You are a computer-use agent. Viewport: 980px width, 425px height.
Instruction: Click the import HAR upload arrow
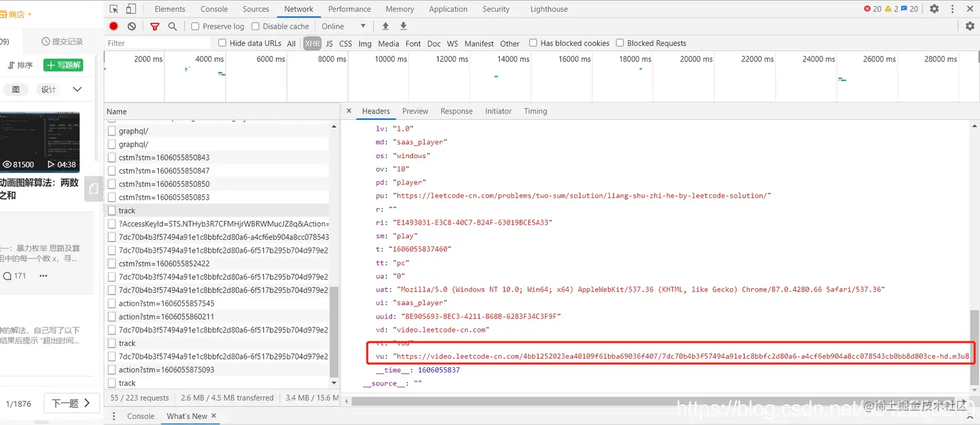coord(386,26)
